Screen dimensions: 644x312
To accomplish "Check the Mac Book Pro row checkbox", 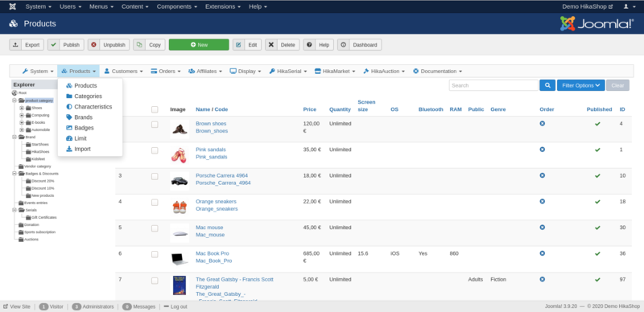I will tap(155, 255).
